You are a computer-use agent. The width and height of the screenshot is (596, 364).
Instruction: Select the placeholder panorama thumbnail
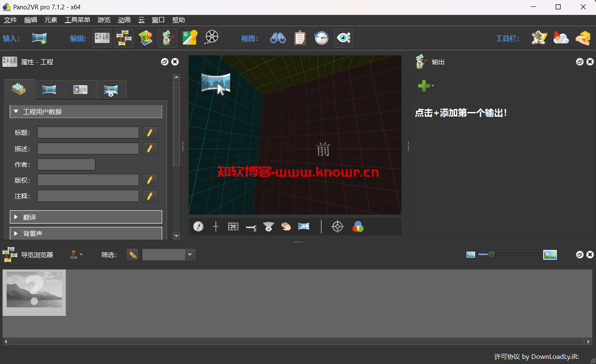coord(34,293)
